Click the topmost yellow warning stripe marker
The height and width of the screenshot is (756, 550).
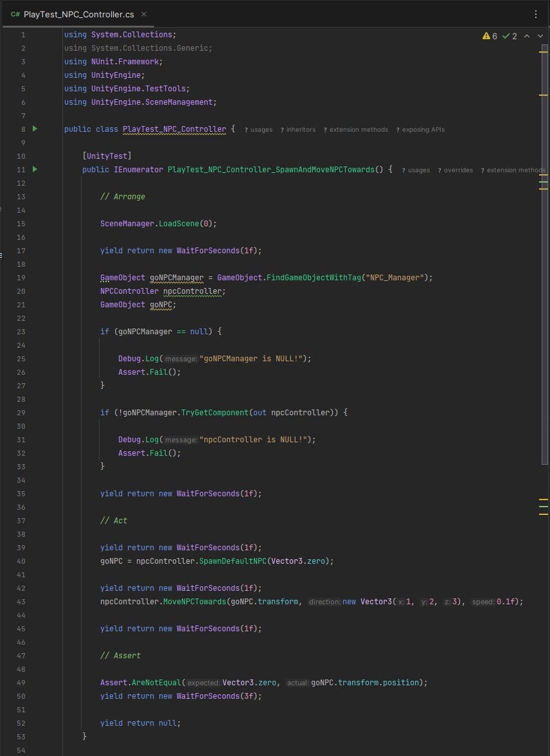[543, 51]
